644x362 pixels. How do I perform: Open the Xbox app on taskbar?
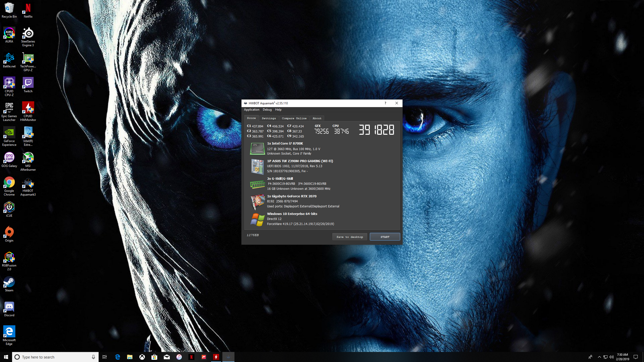coord(142,357)
